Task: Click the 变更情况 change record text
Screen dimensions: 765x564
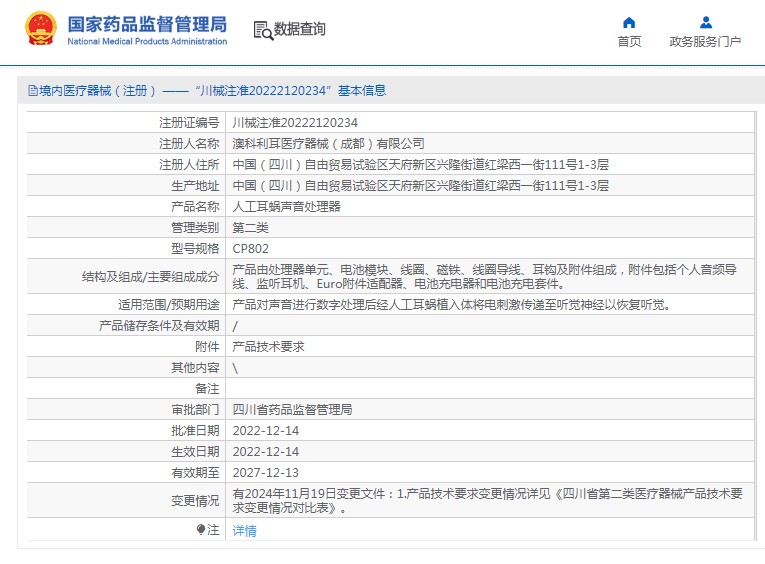Action: (487, 501)
